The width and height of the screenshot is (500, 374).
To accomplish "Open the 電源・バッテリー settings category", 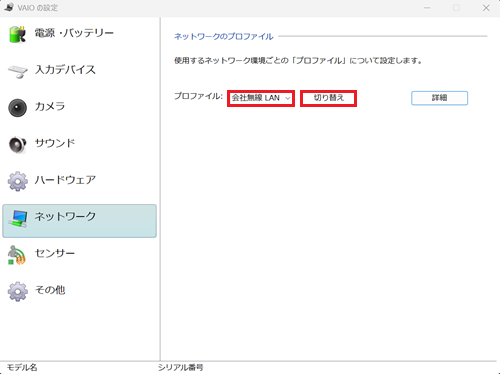I will [x=74, y=33].
